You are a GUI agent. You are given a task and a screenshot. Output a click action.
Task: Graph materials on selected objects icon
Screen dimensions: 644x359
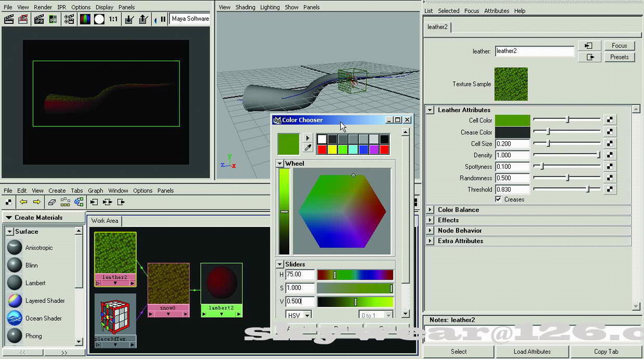(x=79, y=202)
